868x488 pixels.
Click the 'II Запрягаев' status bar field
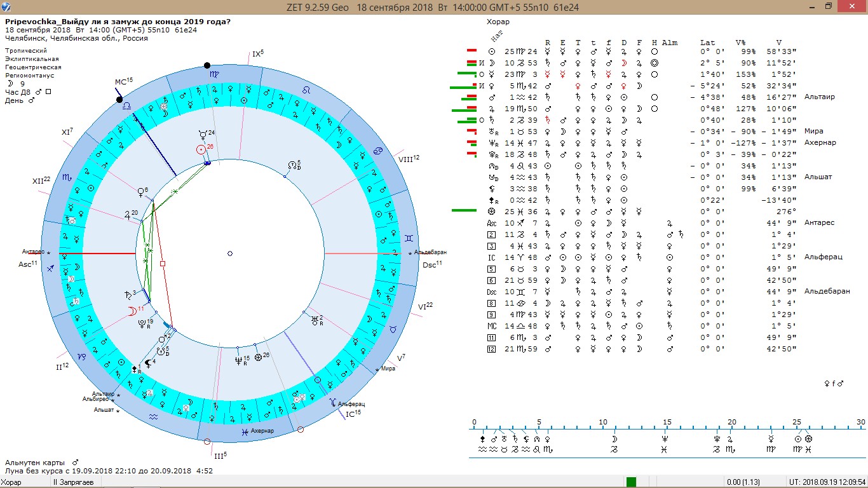pyautogui.click(x=76, y=482)
